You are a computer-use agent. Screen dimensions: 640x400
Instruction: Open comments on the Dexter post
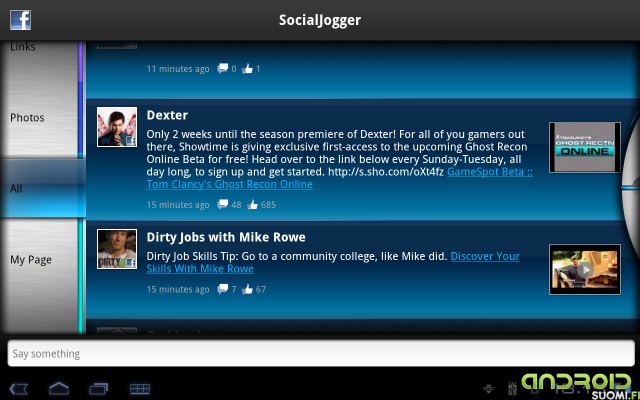click(x=222, y=204)
